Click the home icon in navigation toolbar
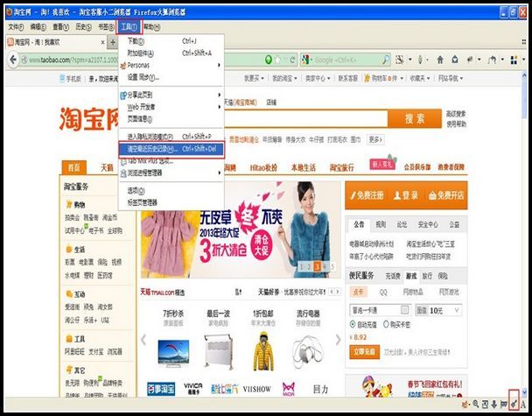The height and width of the screenshot is (416, 532). click(440, 60)
